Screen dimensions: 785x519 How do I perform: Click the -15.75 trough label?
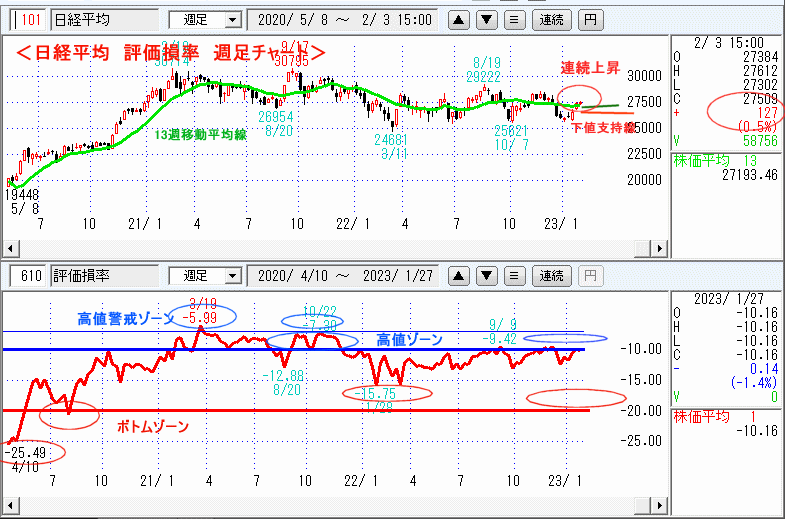375,394
